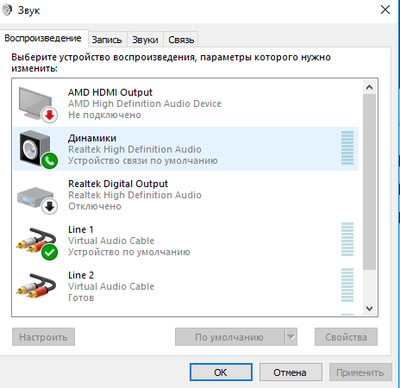Click Realtek High Definition Audio under Динамики

[x=135, y=149]
